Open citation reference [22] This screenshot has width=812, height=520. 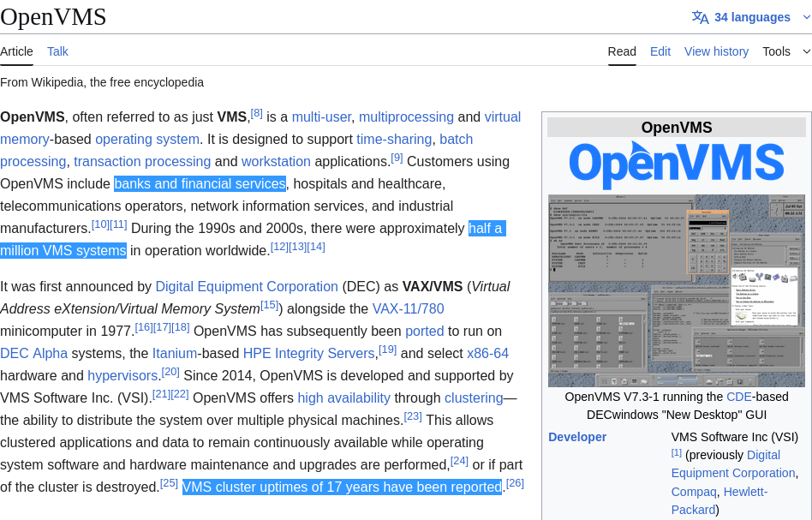pyautogui.click(x=180, y=394)
